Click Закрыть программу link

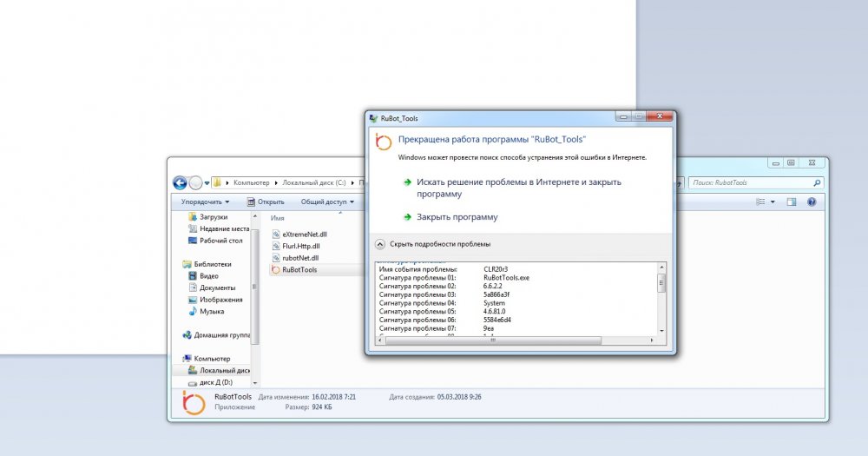pos(457,217)
